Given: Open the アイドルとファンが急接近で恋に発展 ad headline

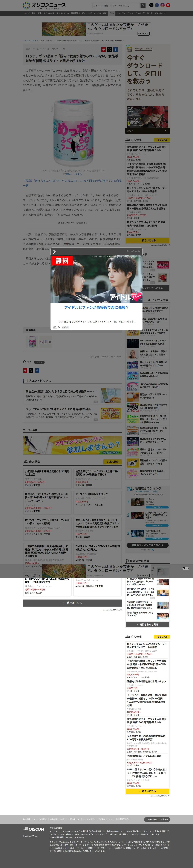Looking at the screenshot, I should click(x=96, y=308).
